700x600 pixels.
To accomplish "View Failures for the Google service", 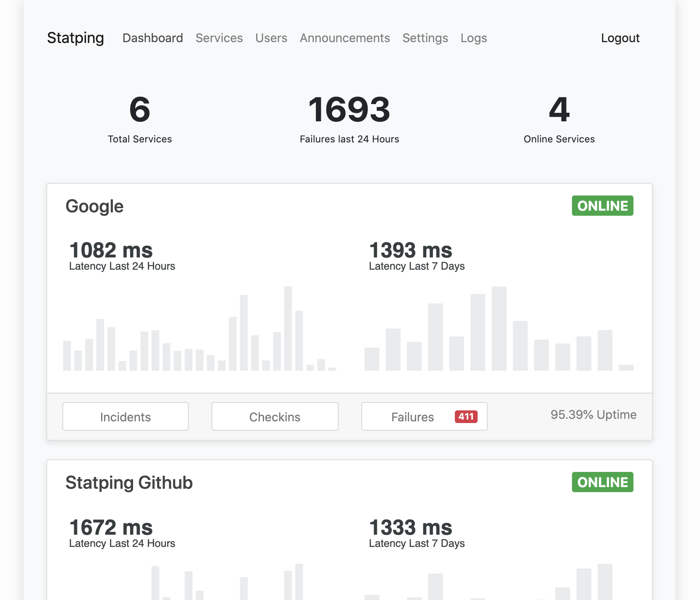I will coord(412,416).
